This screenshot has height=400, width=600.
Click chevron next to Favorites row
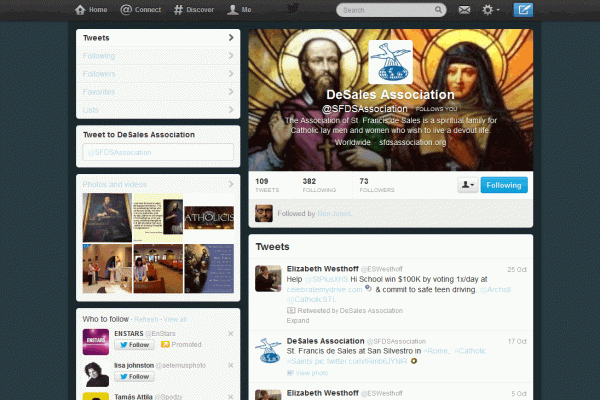click(231, 91)
